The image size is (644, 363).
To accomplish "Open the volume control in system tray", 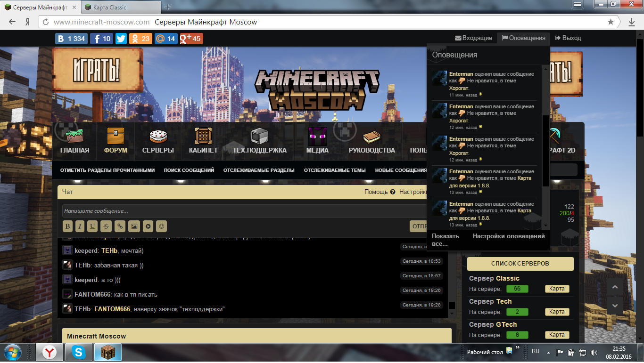I will 594,352.
